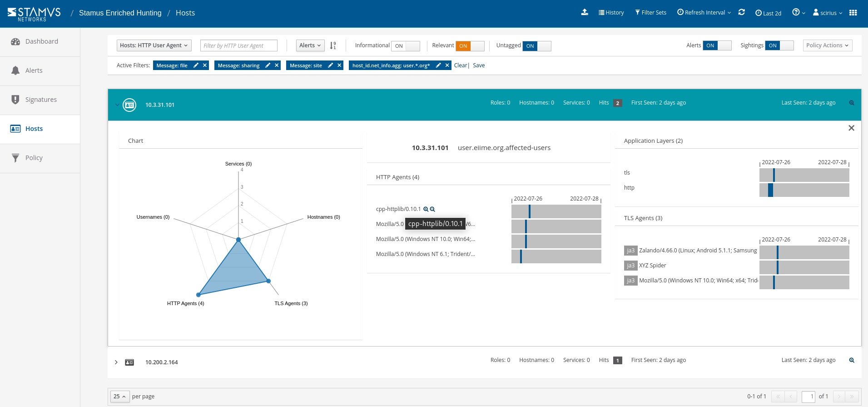Click the upload icon in the top bar
Image resolution: width=868 pixels, height=407 pixels.
[585, 12]
